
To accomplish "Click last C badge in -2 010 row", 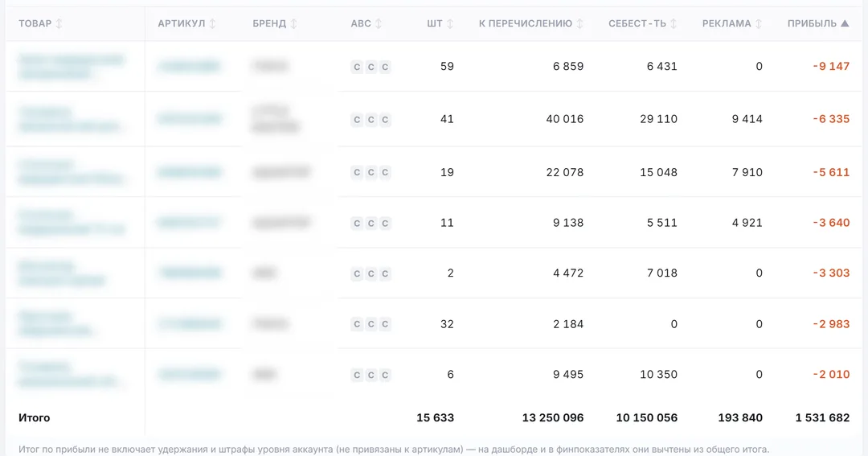I will (x=385, y=375).
